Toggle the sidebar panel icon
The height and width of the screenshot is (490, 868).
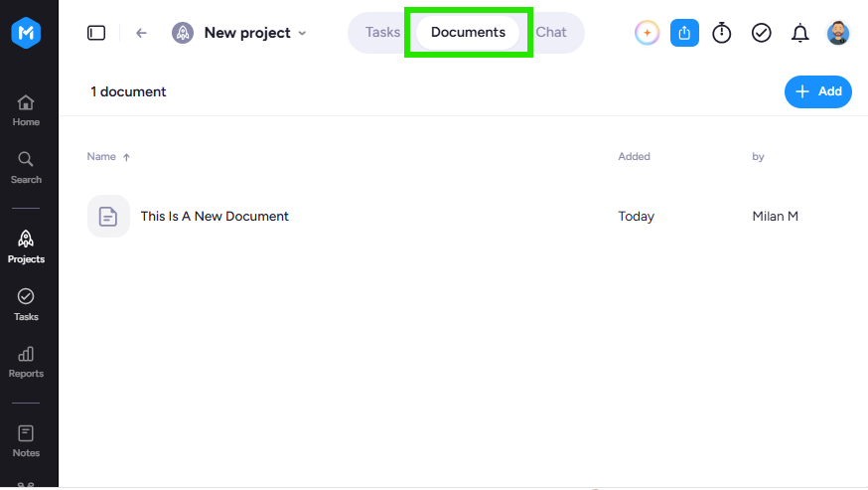point(96,33)
